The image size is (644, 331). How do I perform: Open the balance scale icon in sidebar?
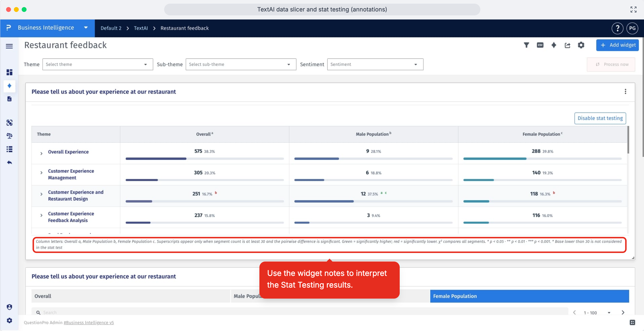pyautogui.click(x=9, y=136)
